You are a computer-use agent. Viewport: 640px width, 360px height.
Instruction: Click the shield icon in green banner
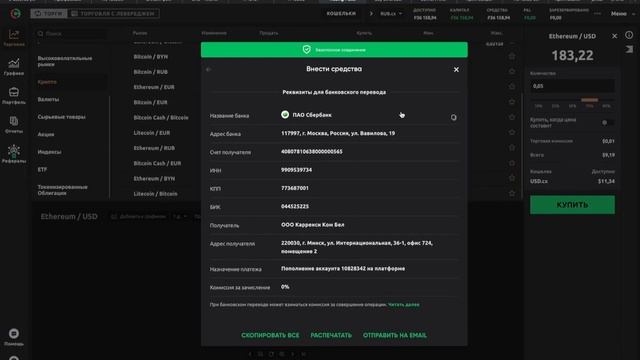[x=307, y=49]
